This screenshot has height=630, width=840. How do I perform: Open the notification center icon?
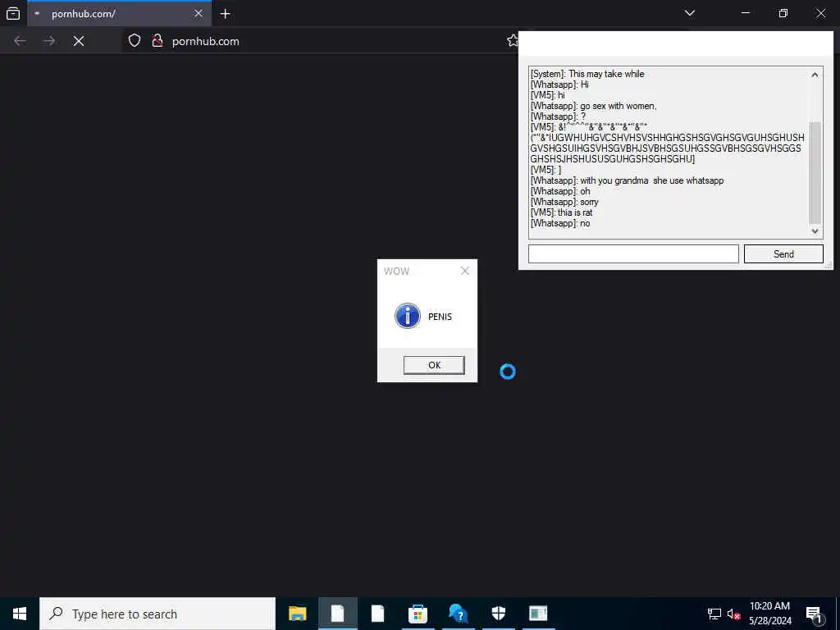pos(815,614)
